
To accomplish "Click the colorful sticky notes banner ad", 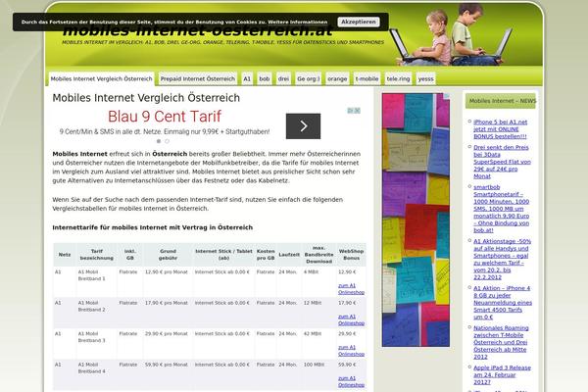I will pos(416,220).
